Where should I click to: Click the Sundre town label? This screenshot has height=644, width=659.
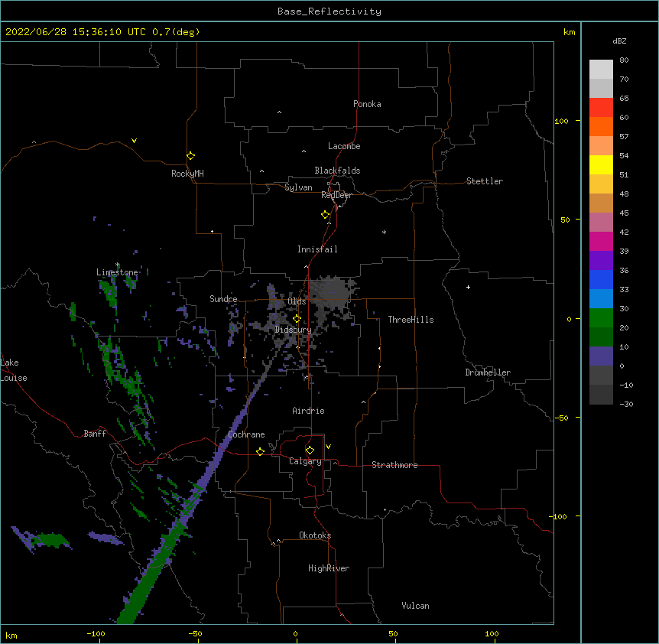[223, 299]
